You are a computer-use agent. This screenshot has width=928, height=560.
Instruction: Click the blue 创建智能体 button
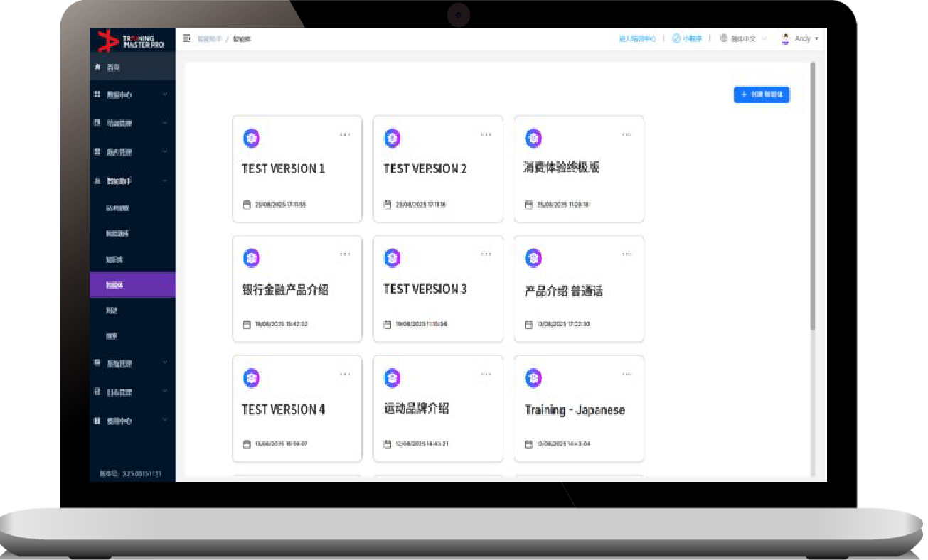pyautogui.click(x=762, y=95)
